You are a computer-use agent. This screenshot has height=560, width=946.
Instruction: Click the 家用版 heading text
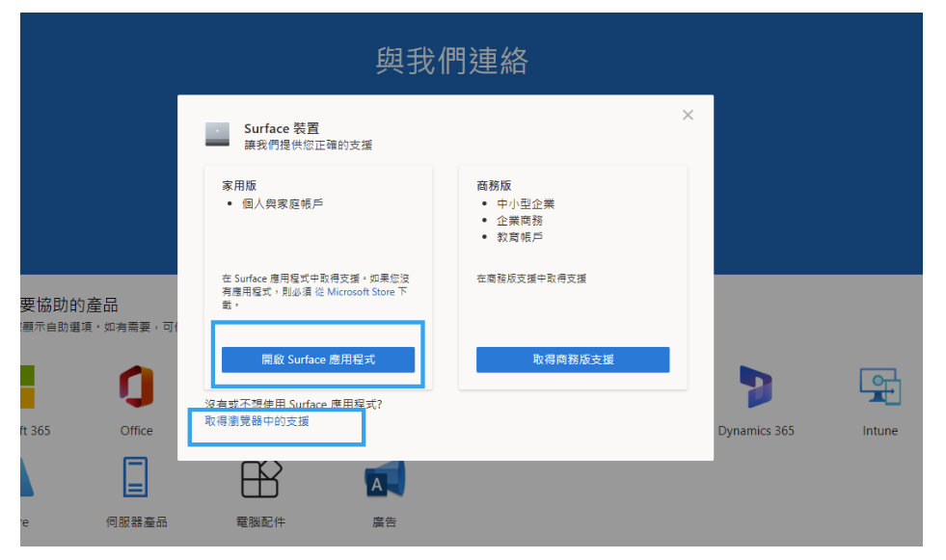click(x=239, y=186)
